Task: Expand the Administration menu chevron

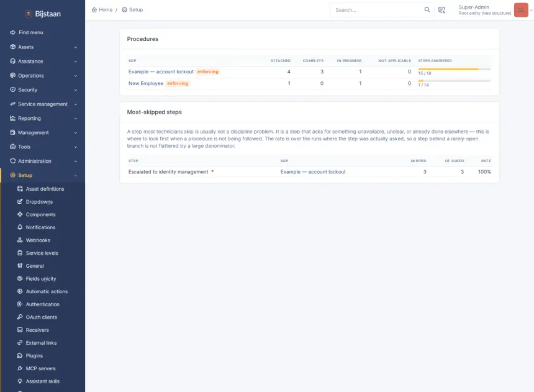Action: point(76,162)
